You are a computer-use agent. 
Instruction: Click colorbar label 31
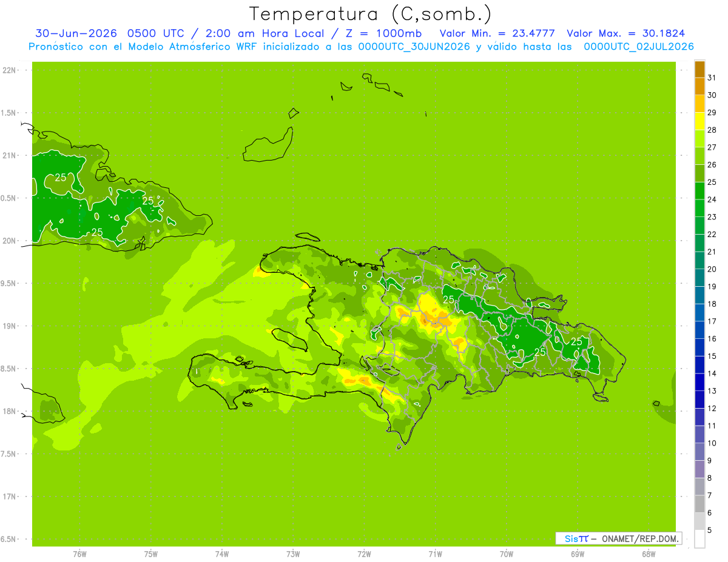pos(712,78)
